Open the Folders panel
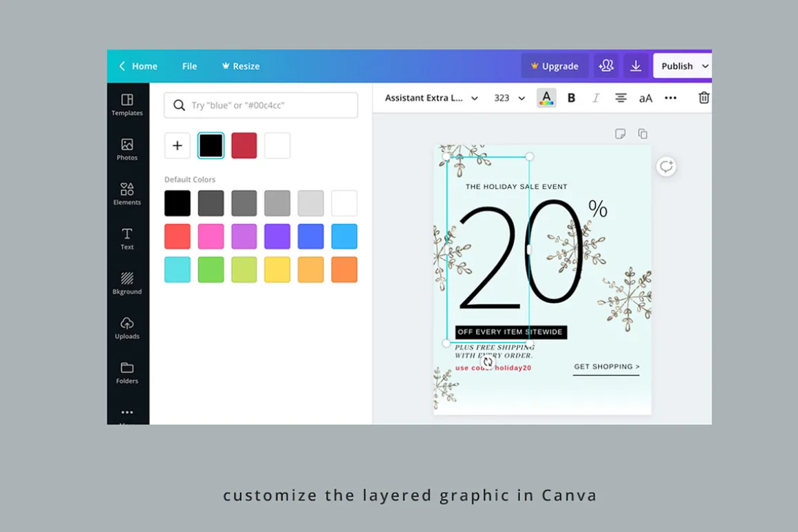The width and height of the screenshot is (798, 532). click(127, 373)
